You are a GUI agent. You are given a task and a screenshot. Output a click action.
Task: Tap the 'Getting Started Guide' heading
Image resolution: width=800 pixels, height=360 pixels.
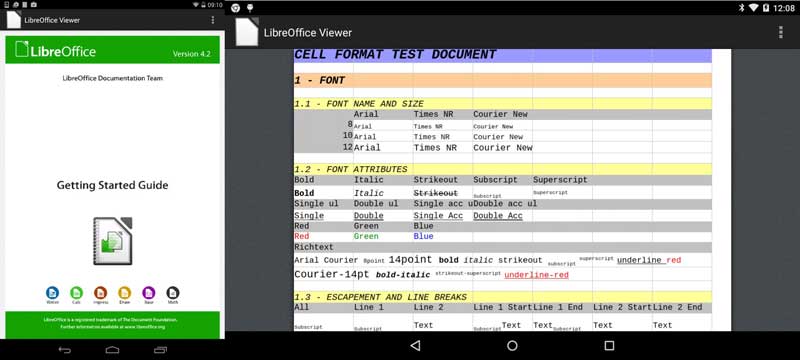112,185
